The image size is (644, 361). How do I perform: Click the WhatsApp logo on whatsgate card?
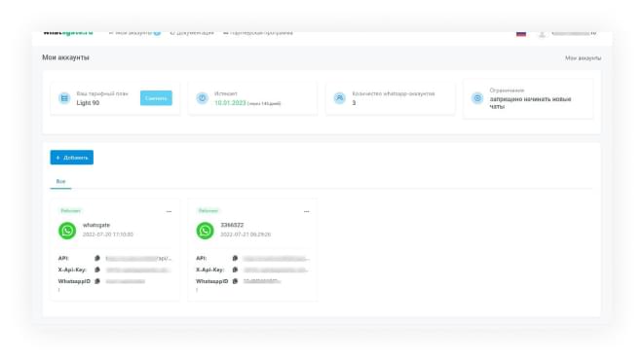pos(67,231)
